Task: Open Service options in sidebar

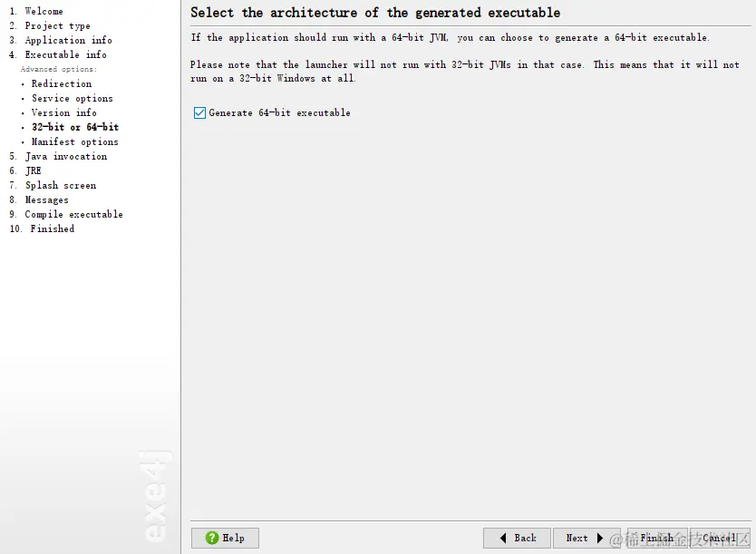Action: [73, 98]
